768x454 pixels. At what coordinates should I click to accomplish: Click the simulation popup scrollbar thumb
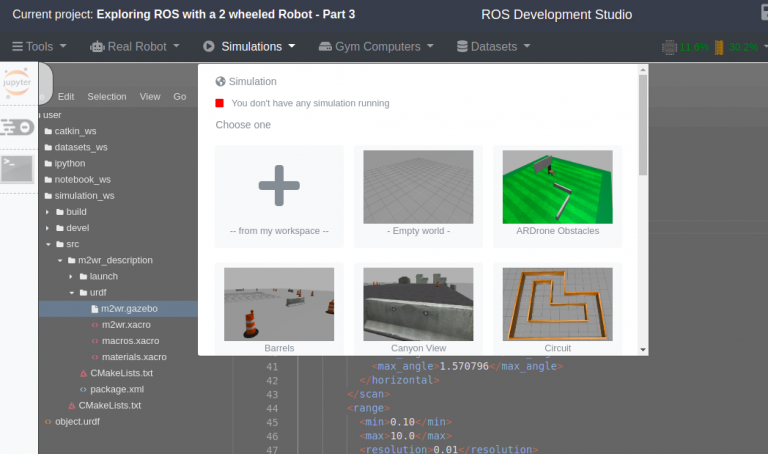pos(643,125)
